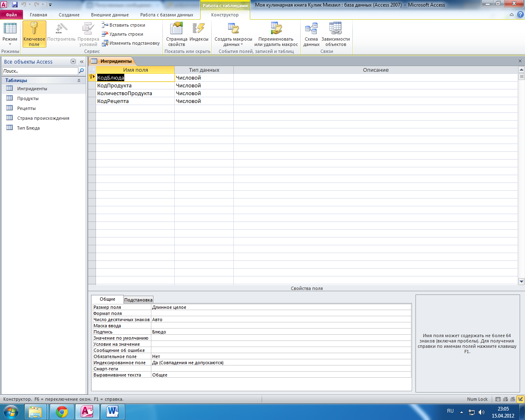
Task: Click Удалить строки command
Action: 123,34
